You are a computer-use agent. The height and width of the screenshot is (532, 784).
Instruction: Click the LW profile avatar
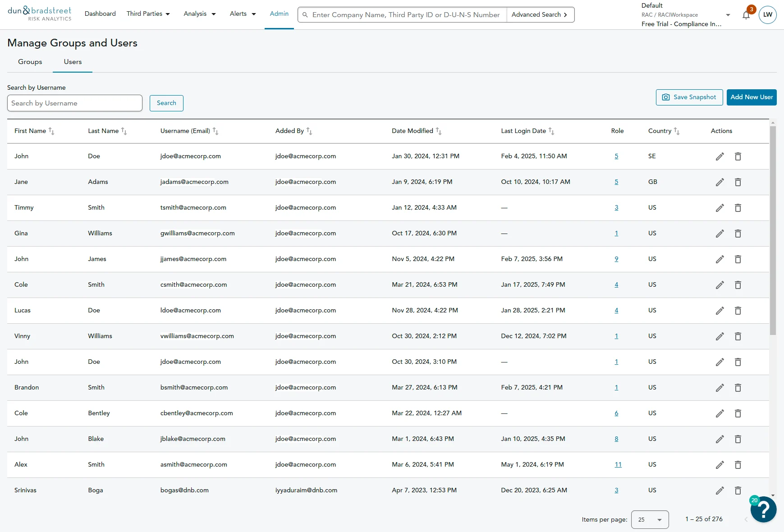(767, 15)
